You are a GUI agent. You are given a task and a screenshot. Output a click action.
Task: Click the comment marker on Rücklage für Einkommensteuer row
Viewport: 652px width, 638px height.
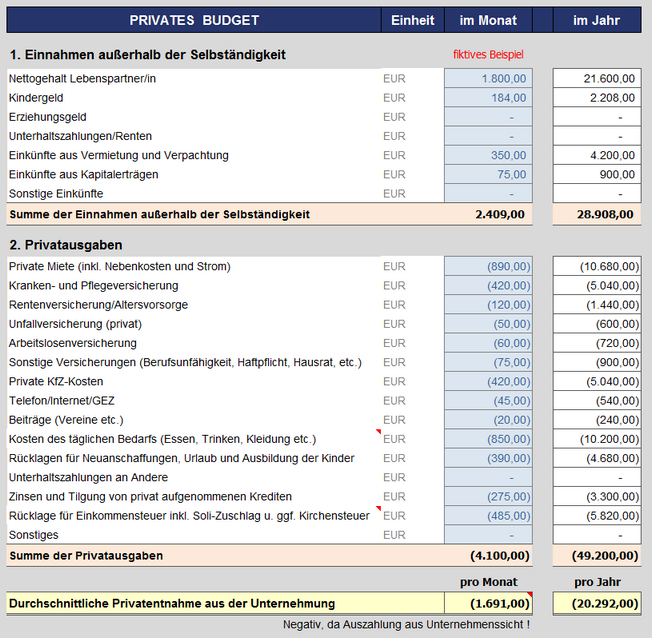point(379,509)
